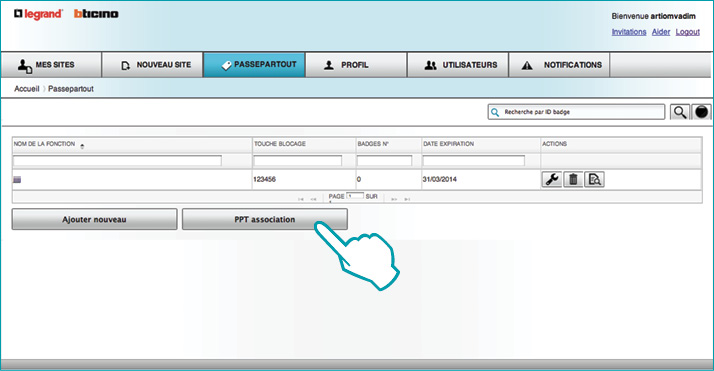Viewport: 714px width, 371px height.
Task: Click the magnifying glass search button
Action: (x=680, y=112)
